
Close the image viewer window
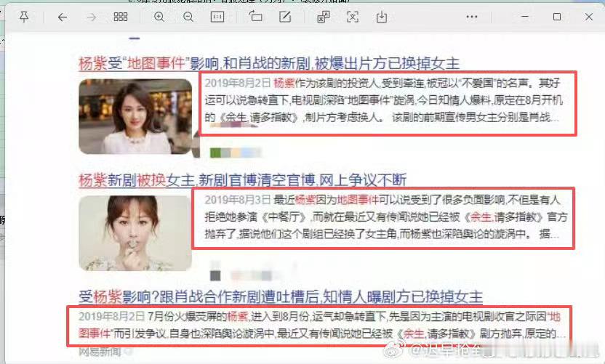[589, 17]
